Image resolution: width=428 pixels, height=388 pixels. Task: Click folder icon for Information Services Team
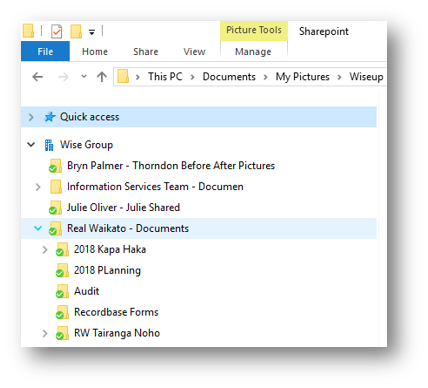(x=56, y=187)
